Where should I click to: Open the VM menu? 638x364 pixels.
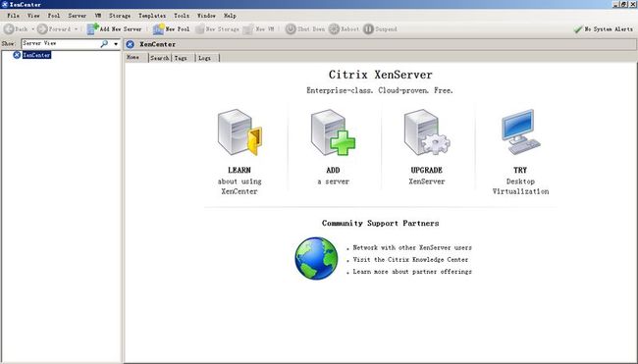(98, 16)
